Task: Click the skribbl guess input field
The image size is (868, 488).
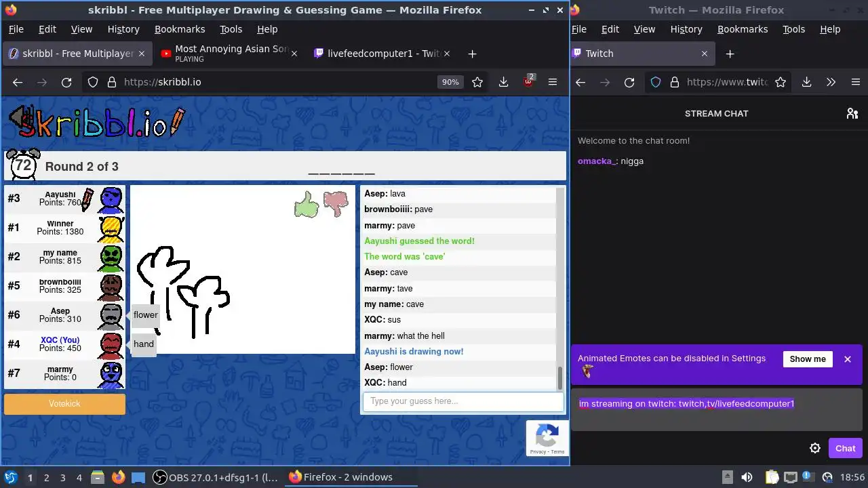Action: pos(463,401)
